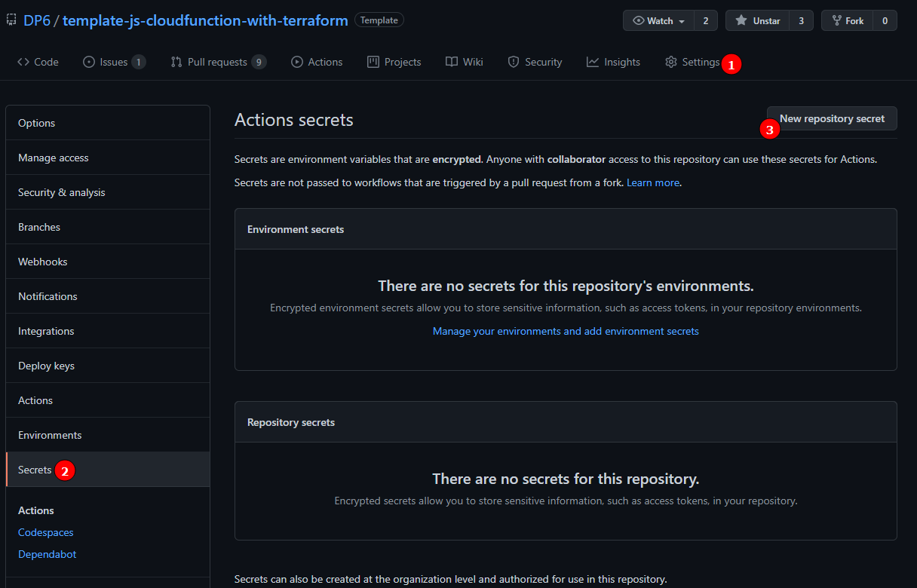Click New repository secret button
Screen dimensions: 917x588
[x=832, y=118]
